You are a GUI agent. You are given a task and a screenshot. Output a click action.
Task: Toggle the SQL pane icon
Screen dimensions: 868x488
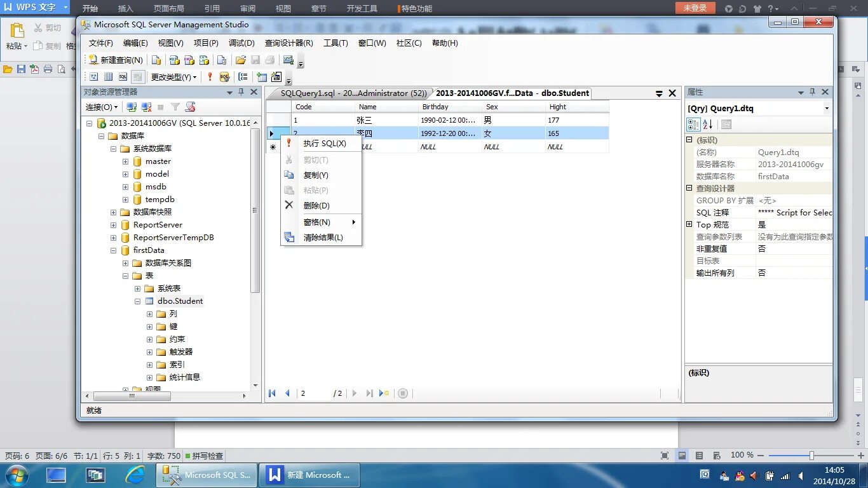coord(123,77)
